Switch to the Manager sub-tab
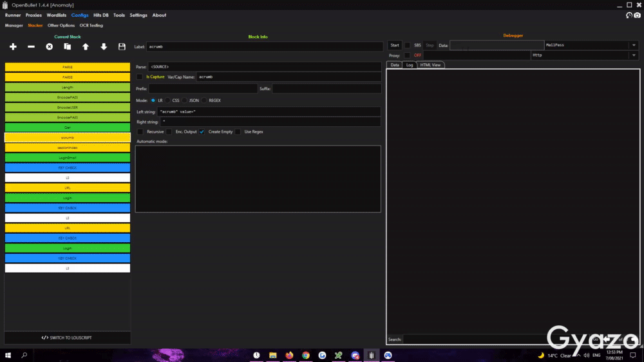The width and height of the screenshot is (644, 362). (x=14, y=26)
